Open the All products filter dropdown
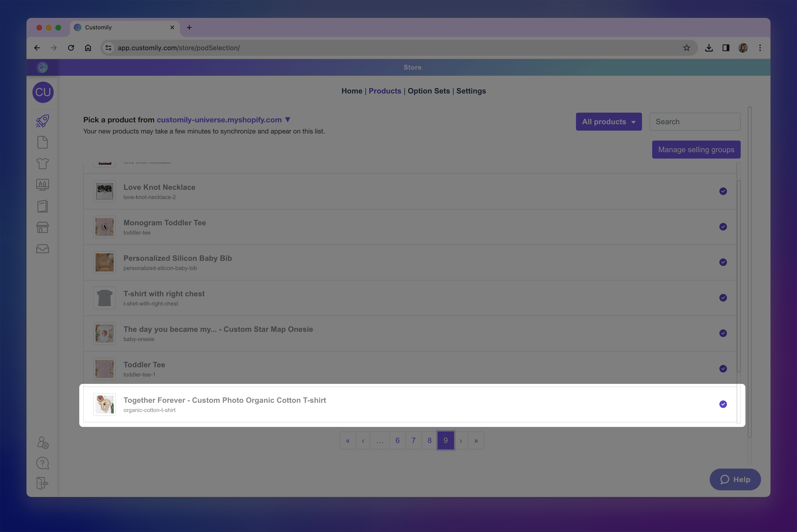797x532 pixels. pyautogui.click(x=608, y=122)
